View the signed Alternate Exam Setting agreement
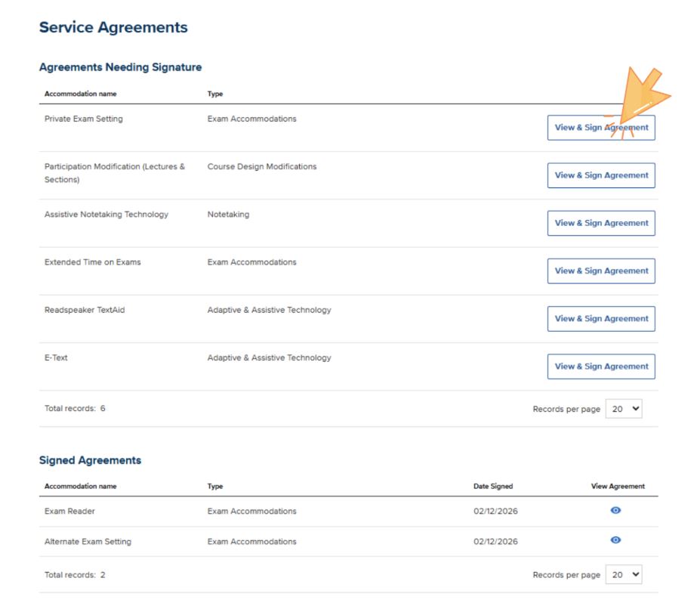Image resolution: width=700 pixels, height=612 pixels. click(x=615, y=540)
